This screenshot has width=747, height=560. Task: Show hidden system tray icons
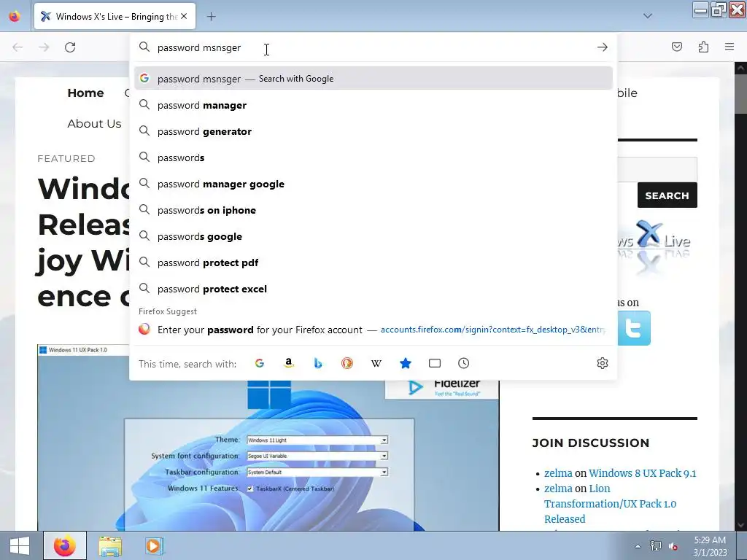[x=638, y=546]
